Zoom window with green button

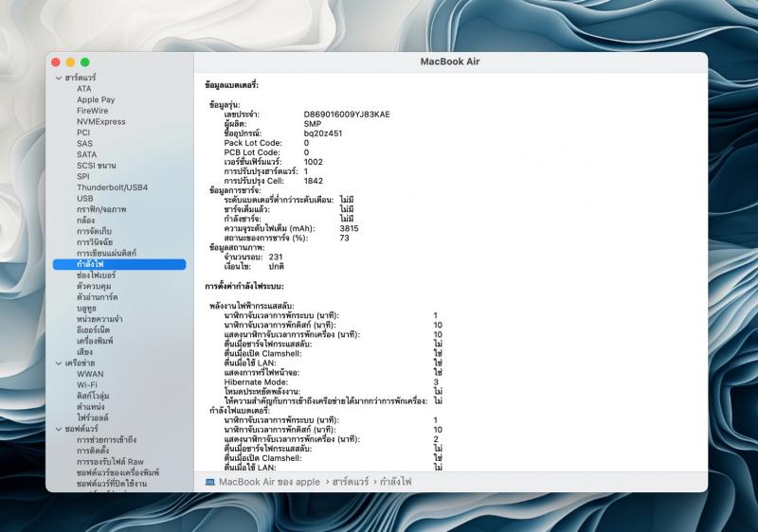click(x=85, y=62)
